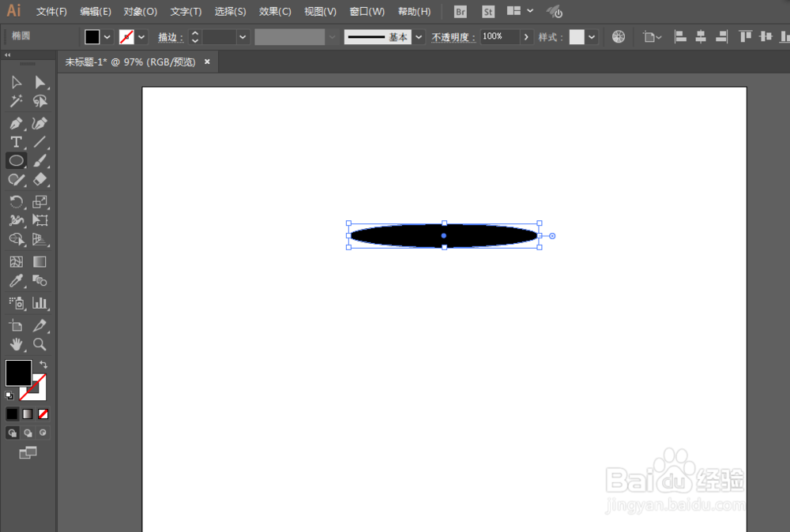Apply default fill and stroke colors
Screen dimensions: 790x532
9,395
